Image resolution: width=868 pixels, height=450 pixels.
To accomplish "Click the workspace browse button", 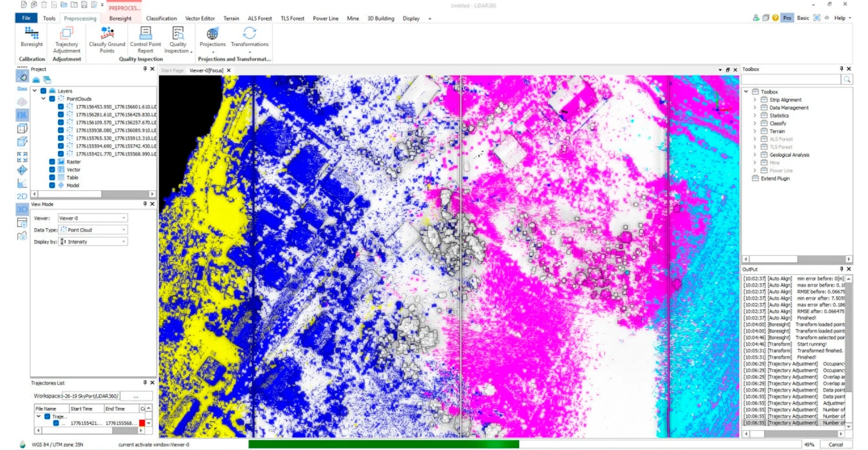I will 136,396.
